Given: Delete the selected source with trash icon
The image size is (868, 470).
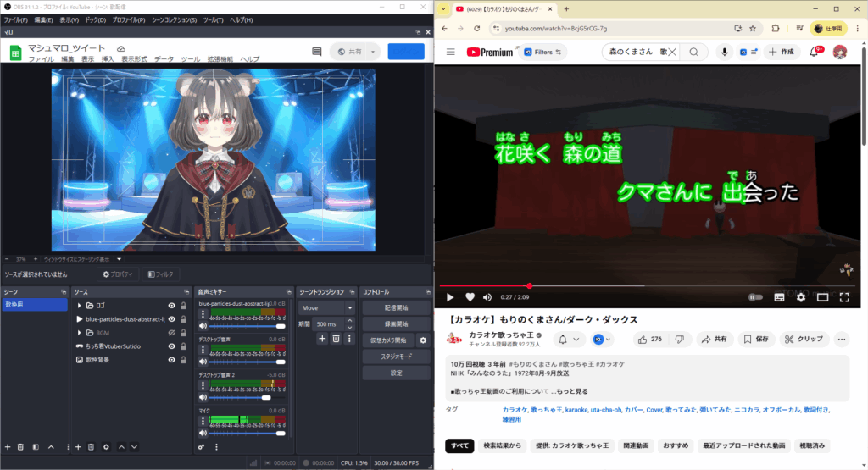Looking at the screenshot, I should pos(92,446).
